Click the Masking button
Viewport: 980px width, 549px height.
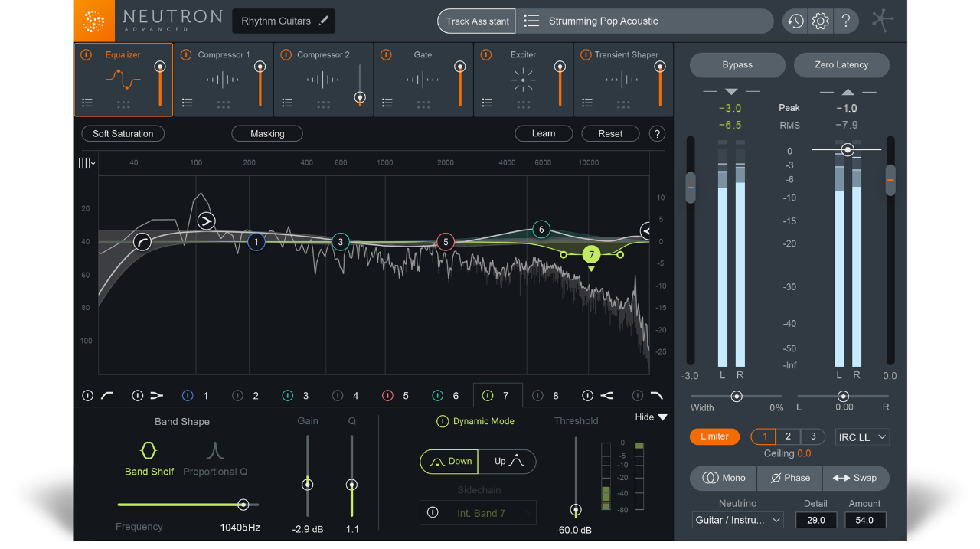[x=267, y=133]
